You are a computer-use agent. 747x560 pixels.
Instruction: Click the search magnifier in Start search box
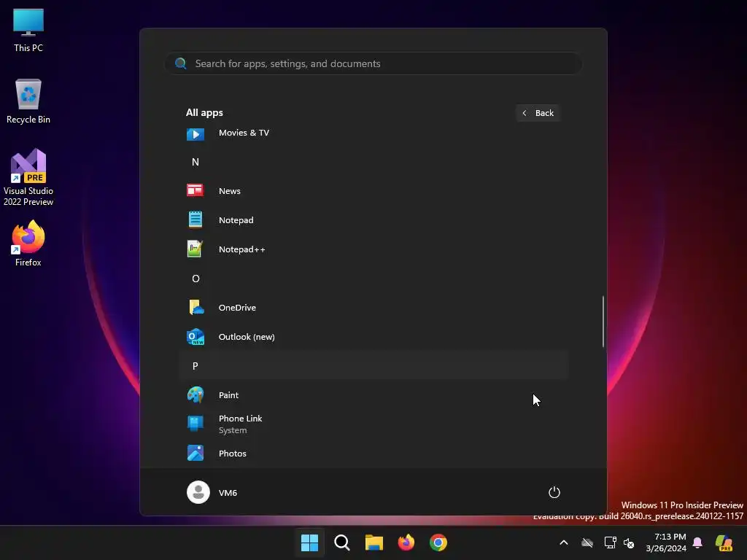pyautogui.click(x=181, y=63)
